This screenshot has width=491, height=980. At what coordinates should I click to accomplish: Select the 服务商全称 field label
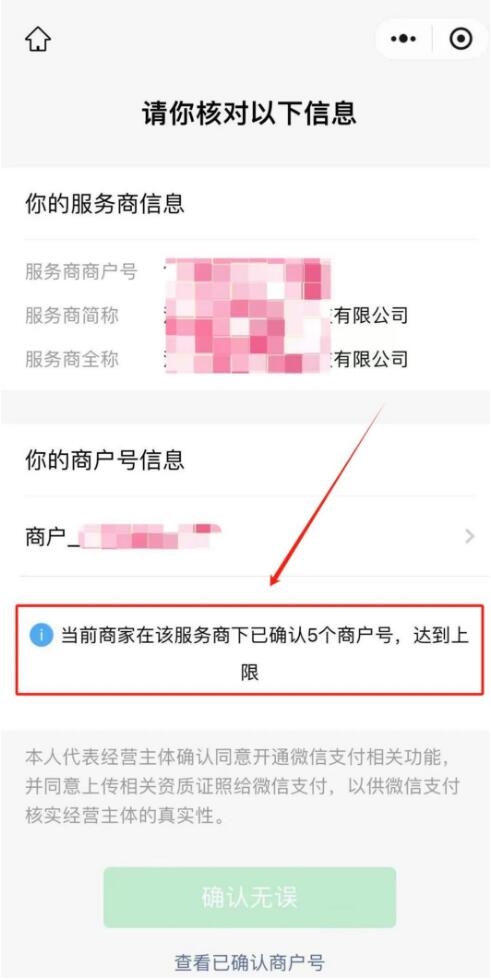[x=71, y=359]
